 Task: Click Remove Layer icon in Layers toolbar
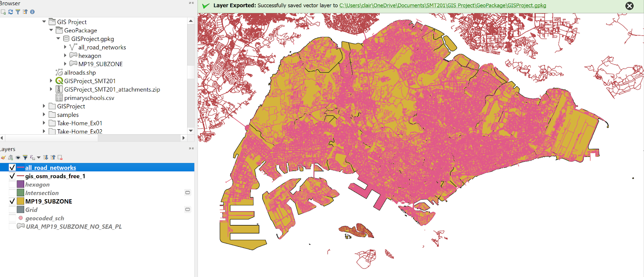[x=60, y=158]
